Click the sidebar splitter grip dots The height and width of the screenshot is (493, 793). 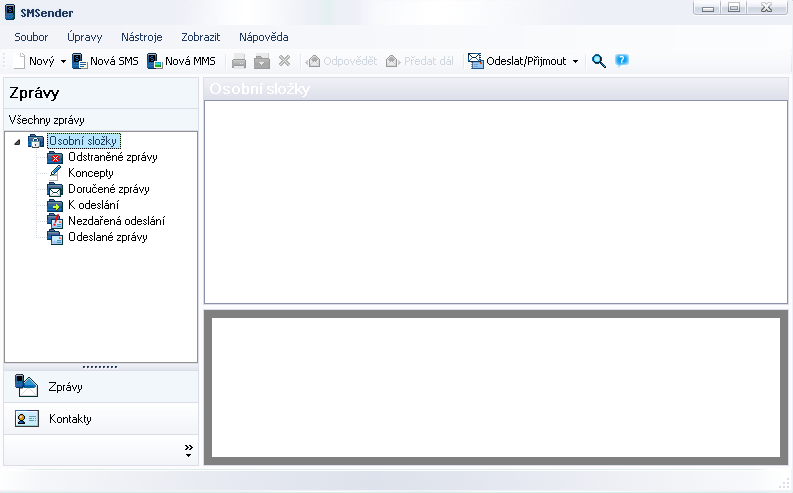coord(100,367)
